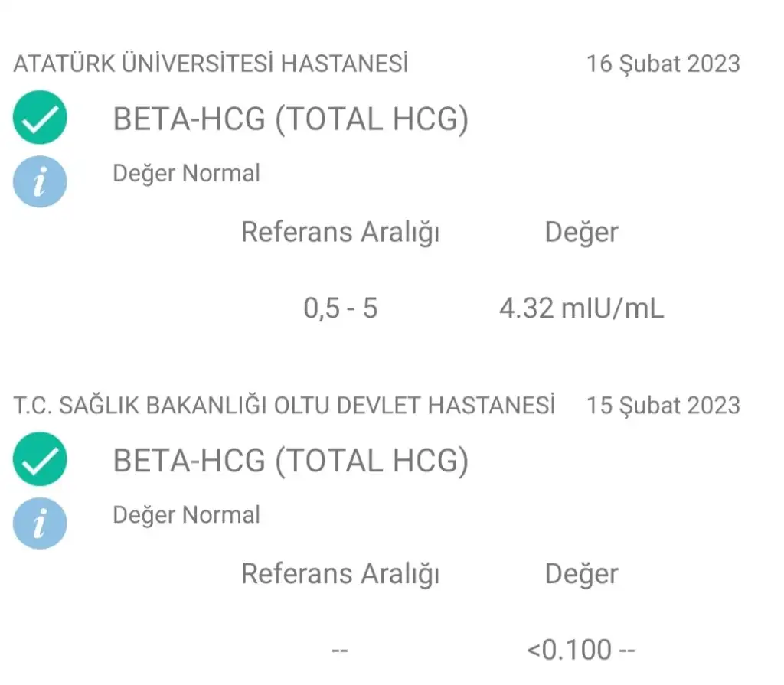The height and width of the screenshot is (685, 784).
Task: Tap reference range 0,5 - 5
Action: coord(340,308)
